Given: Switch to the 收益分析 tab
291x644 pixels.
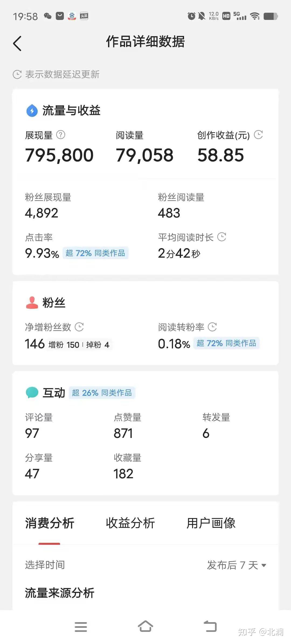Looking at the screenshot, I should click(x=130, y=523).
